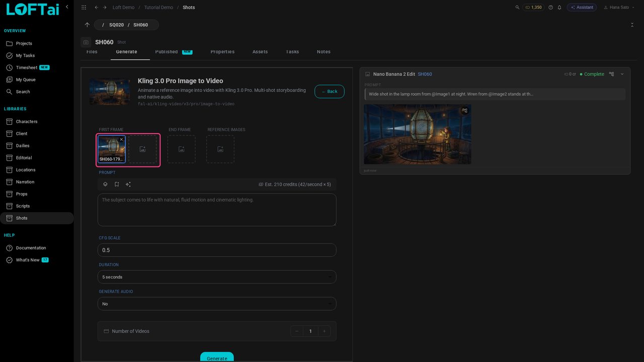This screenshot has height=362, width=644.
Task: Open the apps grid icon in the top bar
Action: [84, 8]
